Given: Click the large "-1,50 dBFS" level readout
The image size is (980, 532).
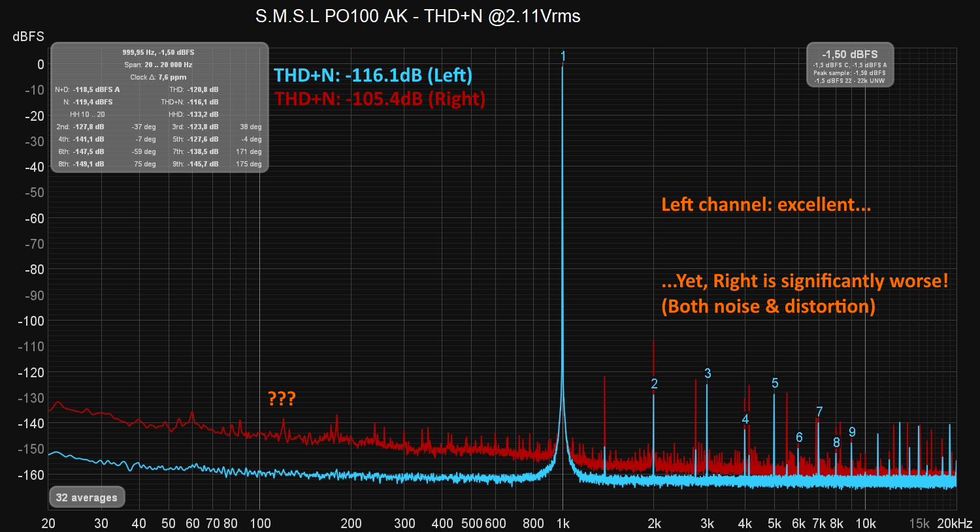Looking at the screenshot, I should point(850,54).
